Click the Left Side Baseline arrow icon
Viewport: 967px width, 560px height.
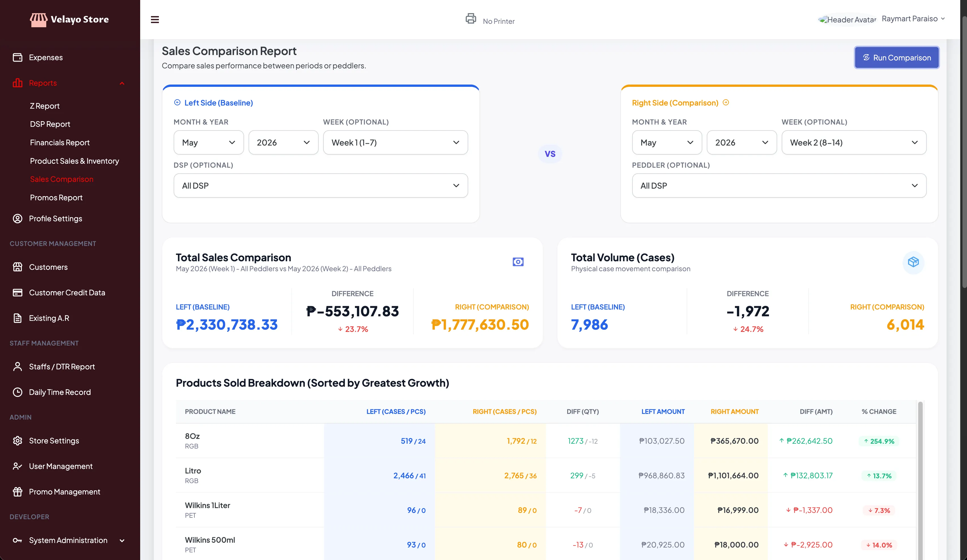pos(177,102)
